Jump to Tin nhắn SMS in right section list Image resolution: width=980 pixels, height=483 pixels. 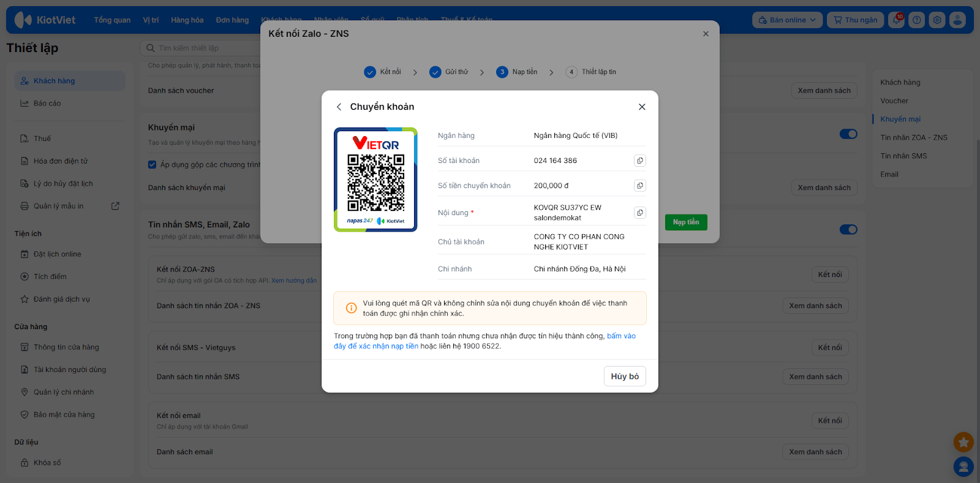click(903, 156)
